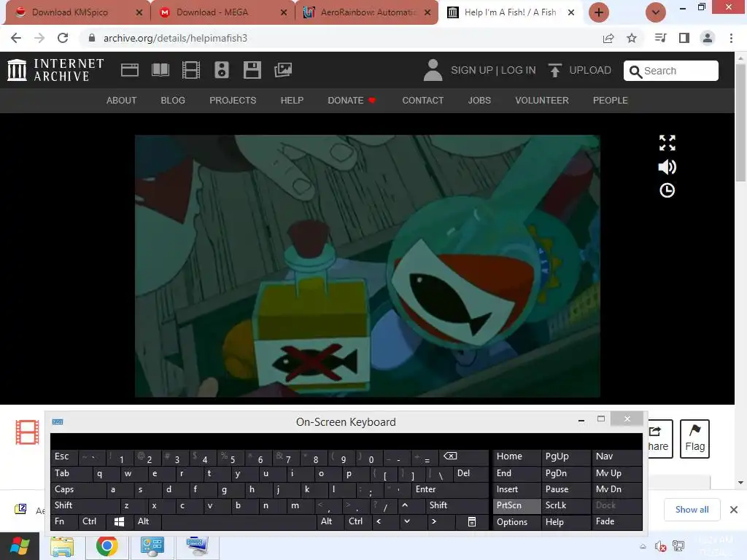The image size is (747, 560).
Task: Open the audio speaker icon
Action: click(x=222, y=70)
